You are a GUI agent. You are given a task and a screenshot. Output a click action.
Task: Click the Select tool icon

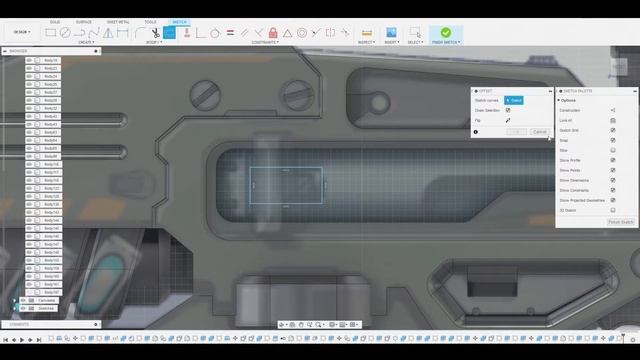click(x=415, y=33)
